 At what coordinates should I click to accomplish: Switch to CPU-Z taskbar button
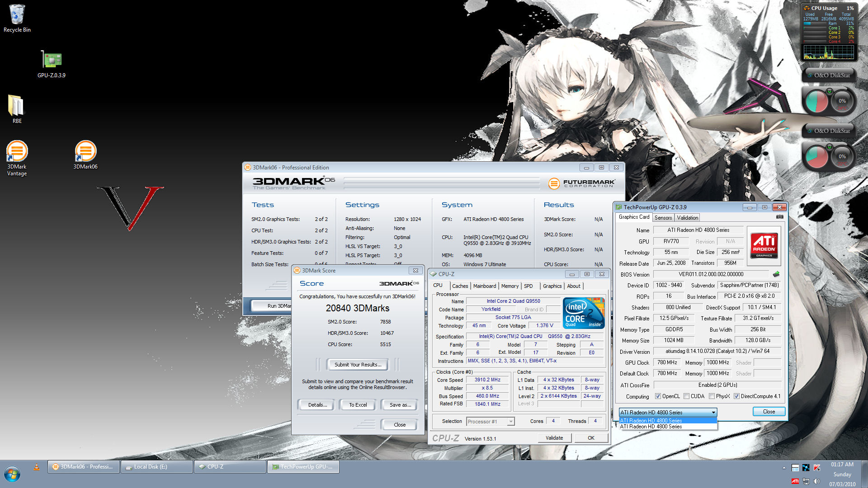coord(230,467)
